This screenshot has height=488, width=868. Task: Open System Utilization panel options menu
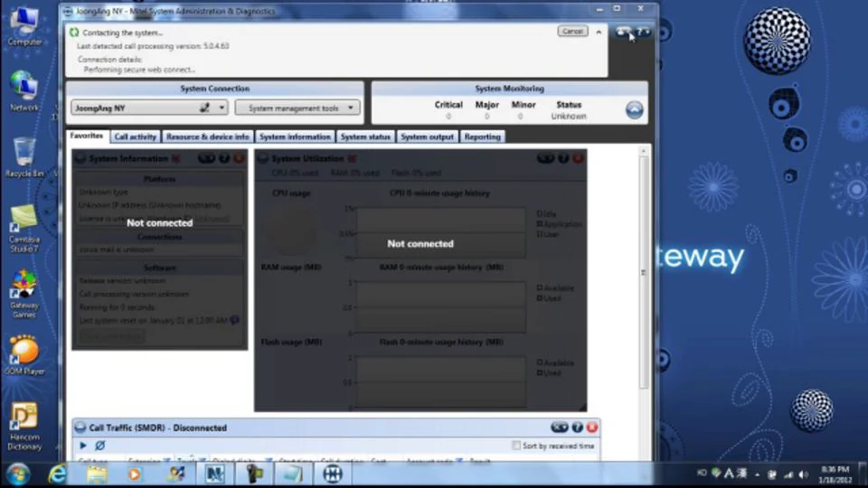click(x=545, y=159)
